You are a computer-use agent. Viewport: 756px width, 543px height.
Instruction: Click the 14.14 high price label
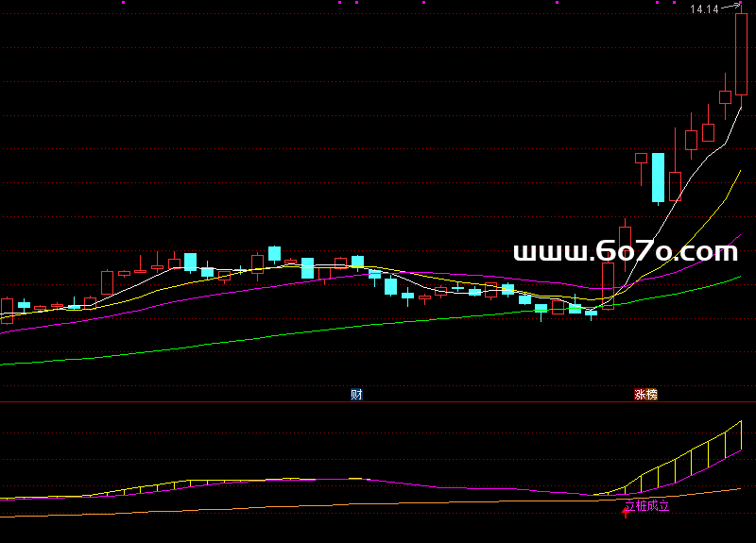pos(703,9)
